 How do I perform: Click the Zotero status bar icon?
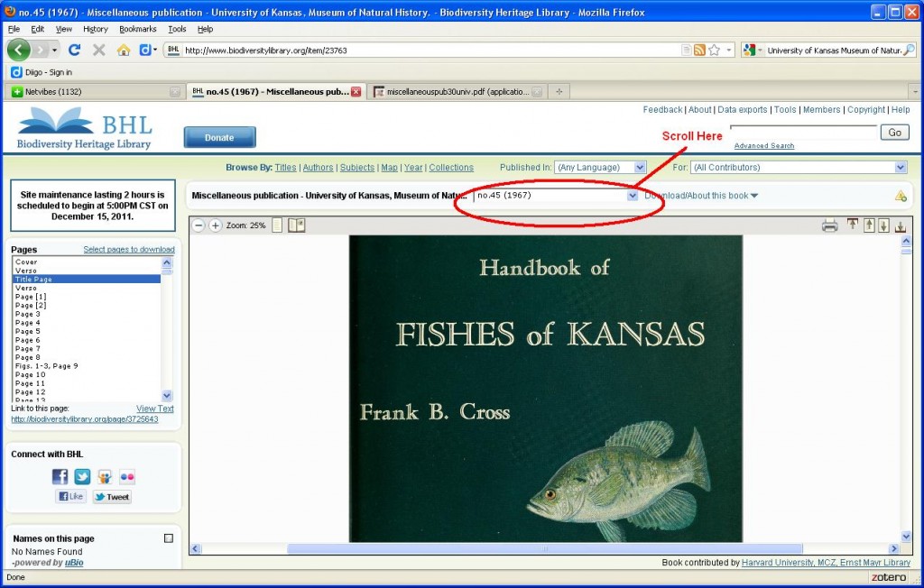[889, 577]
